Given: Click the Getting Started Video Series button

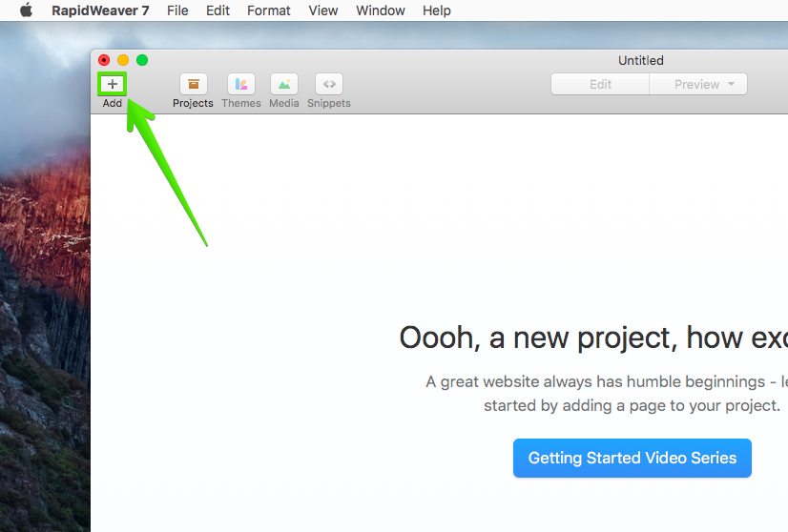Looking at the screenshot, I should point(632,459).
